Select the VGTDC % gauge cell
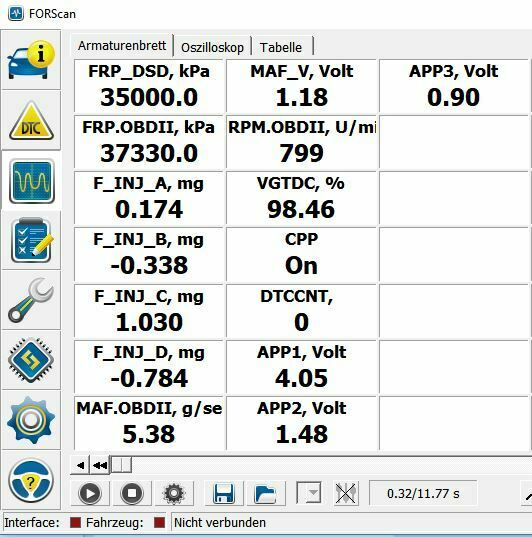532x537 pixels. (x=301, y=198)
